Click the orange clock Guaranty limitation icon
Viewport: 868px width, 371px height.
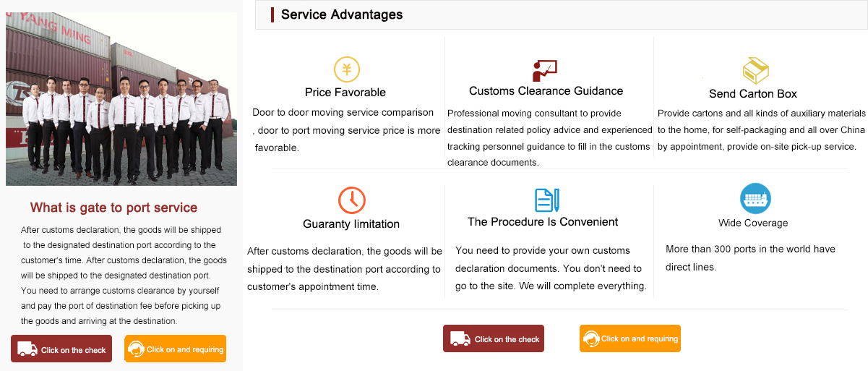[x=352, y=199]
